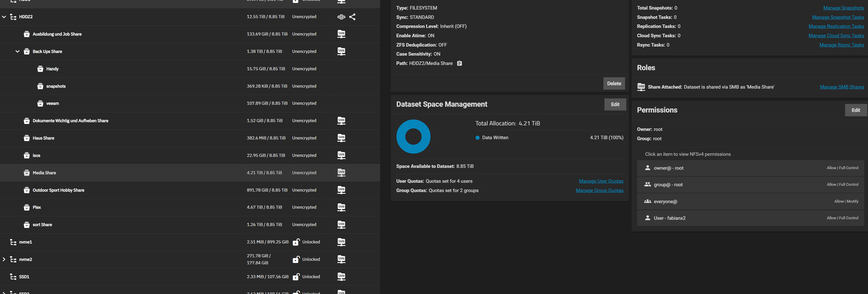Select the Haus Share dataset
Viewport: 868px width, 294px height.
coord(190,138)
